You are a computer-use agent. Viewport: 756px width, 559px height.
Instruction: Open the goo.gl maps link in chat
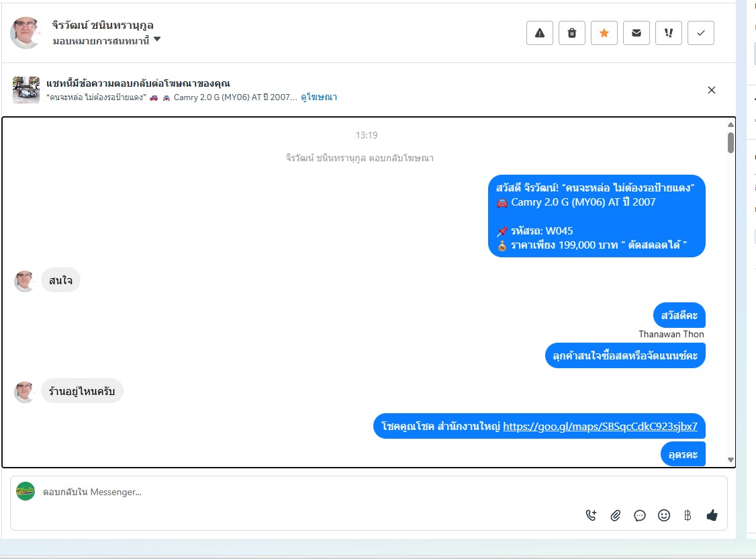click(x=600, y=427)
